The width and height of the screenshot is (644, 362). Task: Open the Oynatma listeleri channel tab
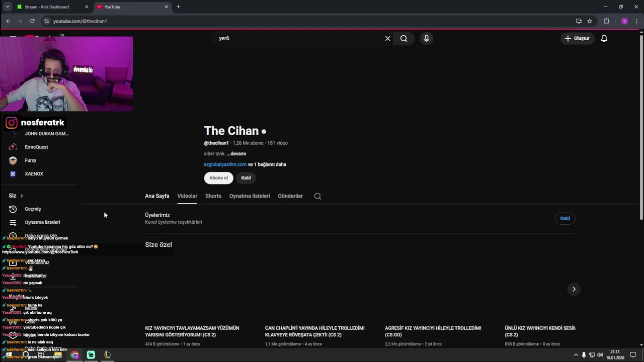pyautogui.click(x=250, y=196)
